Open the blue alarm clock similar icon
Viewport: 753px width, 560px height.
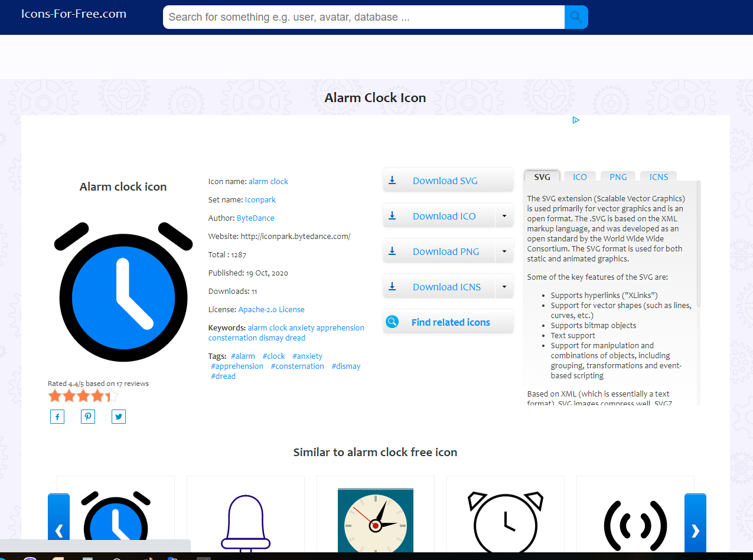coord(116,515)
